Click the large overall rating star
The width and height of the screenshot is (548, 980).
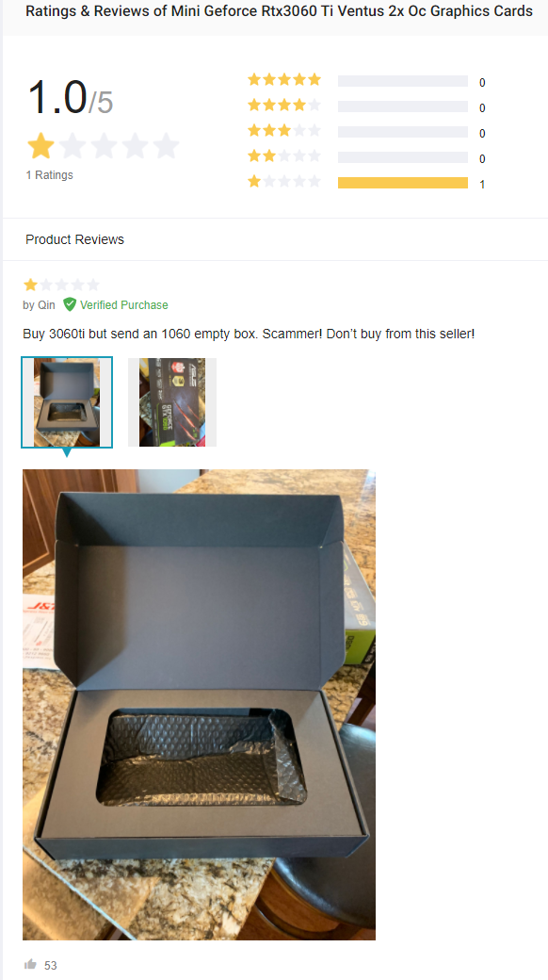click(x=41, y=146)
